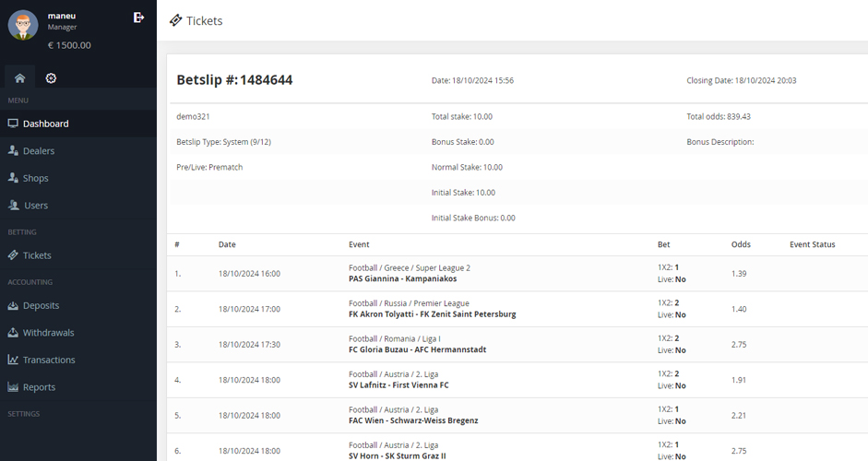Click the Tickets icon in sidebar
Image resolution: width=868 pixels, height=461 pixels.
[13, 255]
